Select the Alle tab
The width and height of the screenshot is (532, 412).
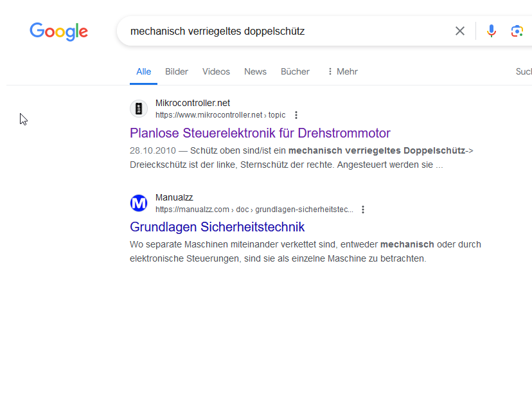[143, 71]
